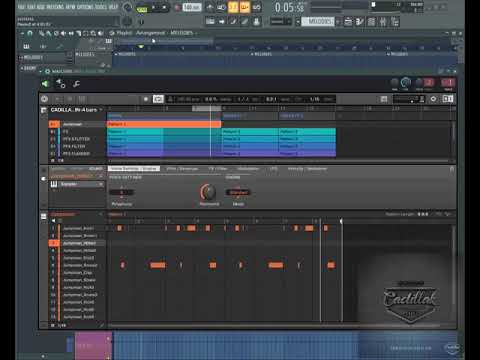
Task: Toggle the PAT/SONG mode switch
Action: tap(142, 9)
